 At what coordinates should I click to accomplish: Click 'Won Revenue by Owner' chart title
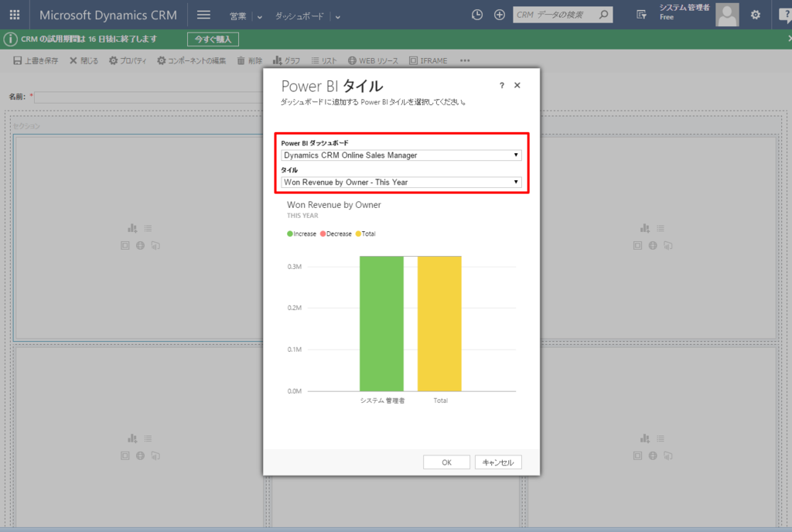[334, 205]
